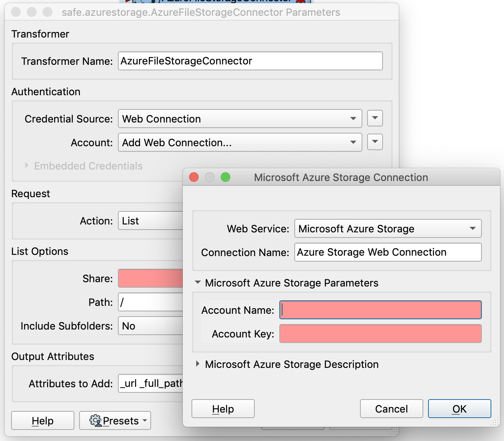This screenshot has width=504, height=441.
Task: Collapse the Microsoft Azure Storage Parameters section
Action: [x=197, y=282]
